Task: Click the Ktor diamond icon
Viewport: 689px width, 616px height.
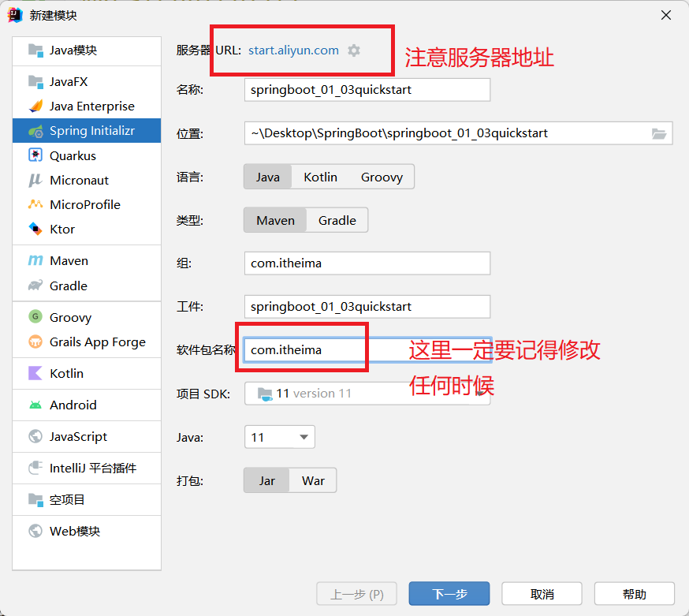Action: coord(35,229)
